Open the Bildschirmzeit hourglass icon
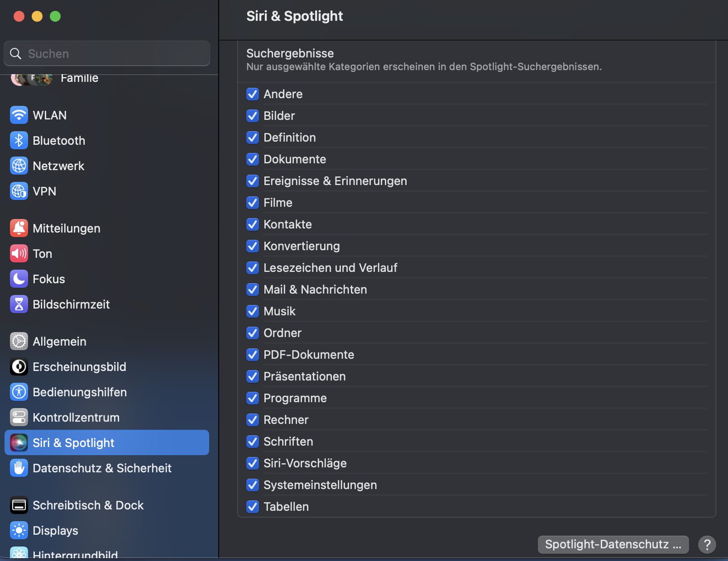728x561 pixels. tap(19, 304)
